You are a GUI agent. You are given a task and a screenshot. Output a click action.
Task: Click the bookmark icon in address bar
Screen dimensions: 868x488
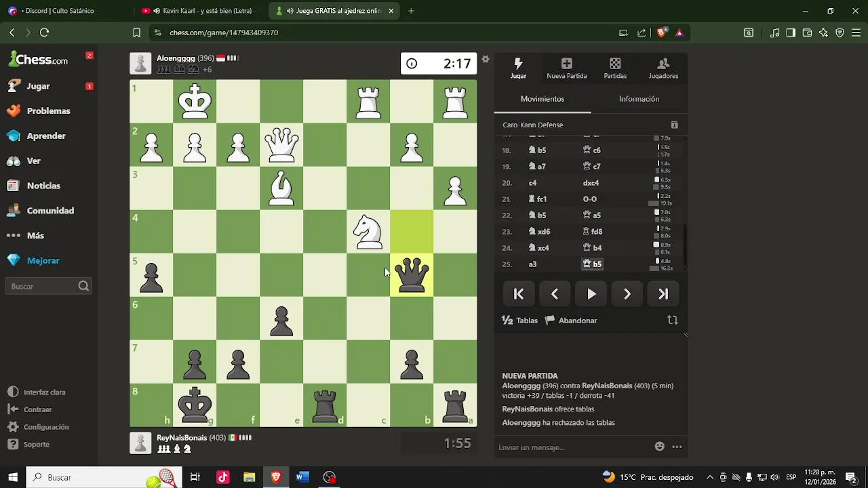tap(136, 33)
